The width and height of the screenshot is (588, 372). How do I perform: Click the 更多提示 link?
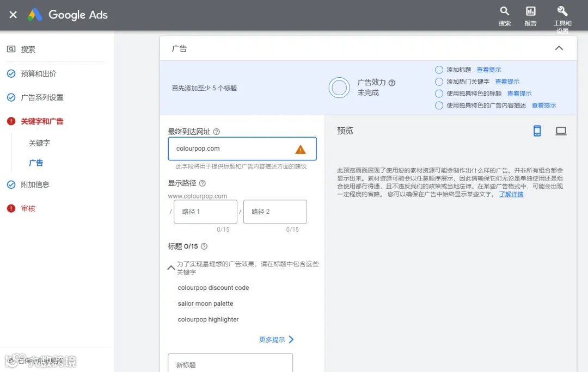click(272, 339)
